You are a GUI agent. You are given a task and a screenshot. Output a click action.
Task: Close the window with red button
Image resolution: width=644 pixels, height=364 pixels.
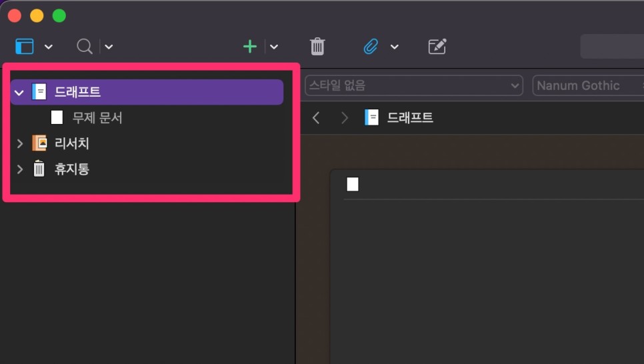click(15, 15)
